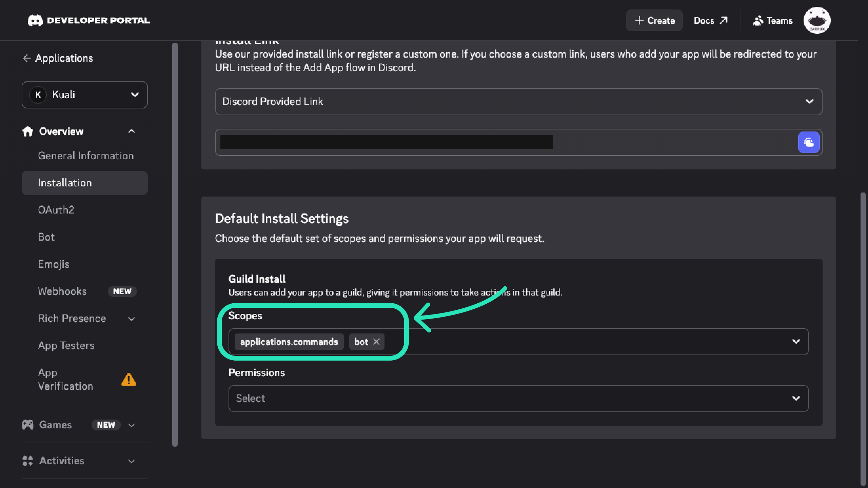This screenshot has height=488, width=868.
Task: Open the OAuth2 page
Action: pos(56,210)
